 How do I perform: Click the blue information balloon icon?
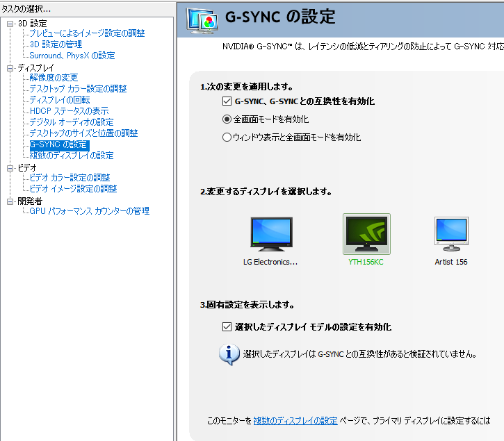pos(229,354)
